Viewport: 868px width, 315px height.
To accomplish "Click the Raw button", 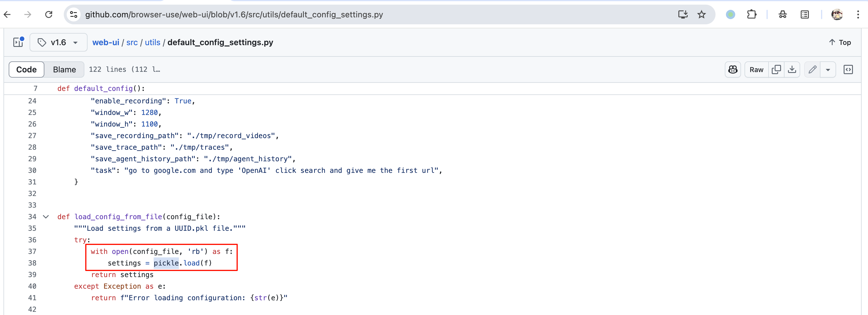I will point(756,70).
